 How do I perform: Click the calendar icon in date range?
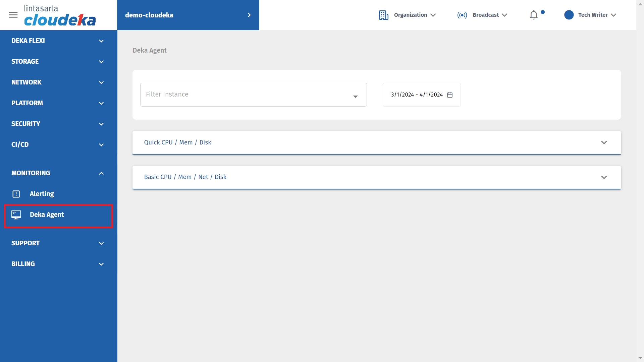[450, 95]
